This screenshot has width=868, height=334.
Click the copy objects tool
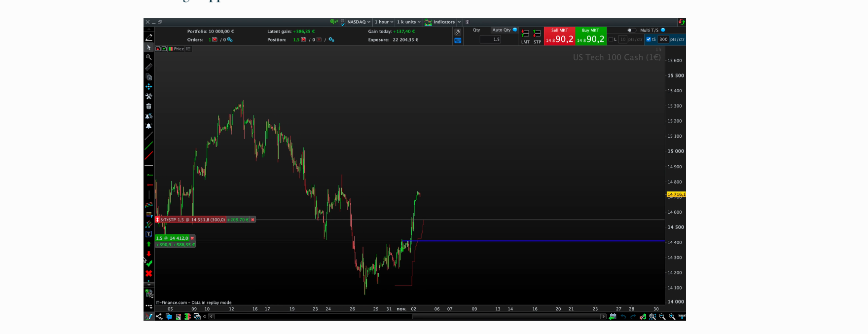(x=148, y=77)
